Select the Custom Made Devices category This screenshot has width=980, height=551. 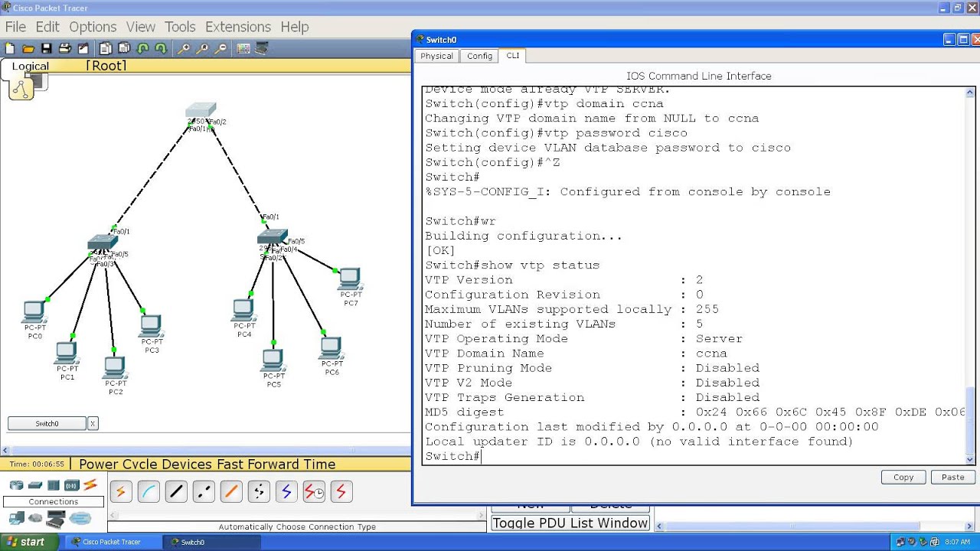click(x=56, y=520)
